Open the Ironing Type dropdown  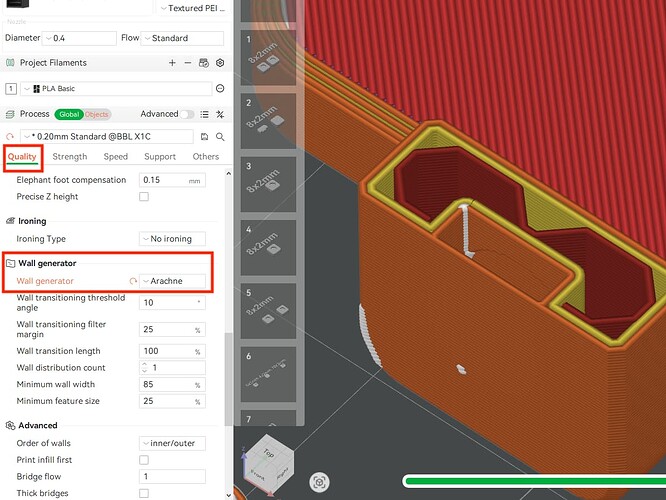tap(172, 239)
